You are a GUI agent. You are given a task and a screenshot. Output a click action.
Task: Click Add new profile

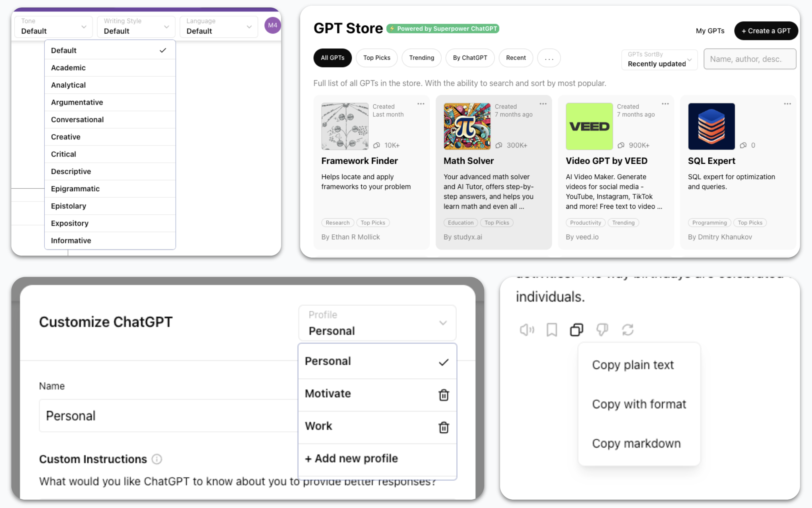pos(351,458)
